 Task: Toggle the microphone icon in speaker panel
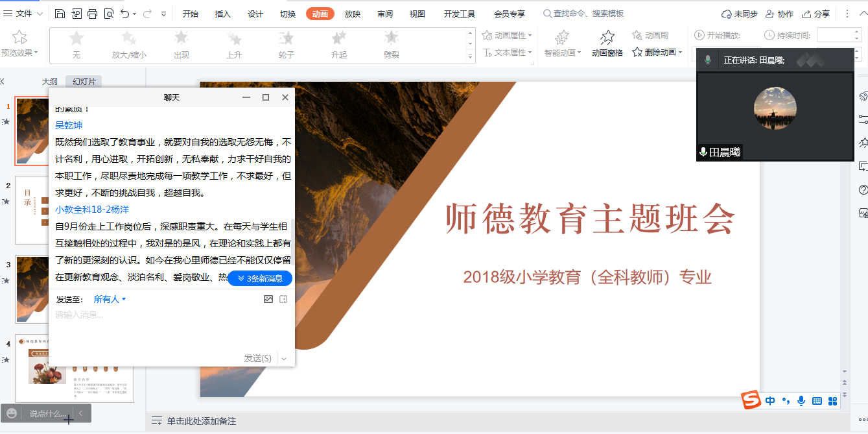708,60
